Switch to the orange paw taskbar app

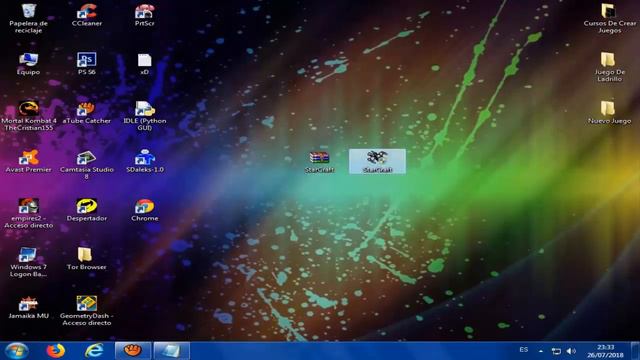(x=133, y=351)
